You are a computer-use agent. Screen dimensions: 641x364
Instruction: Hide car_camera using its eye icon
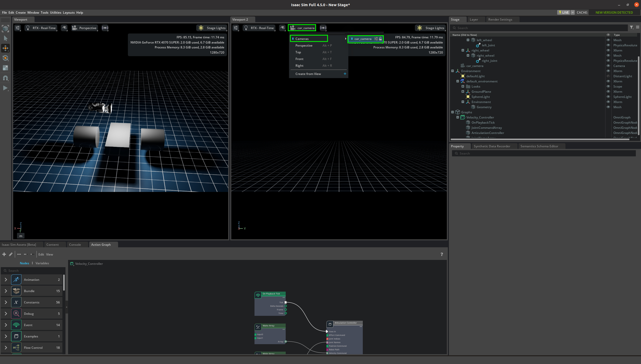click(x=608, y=66)
